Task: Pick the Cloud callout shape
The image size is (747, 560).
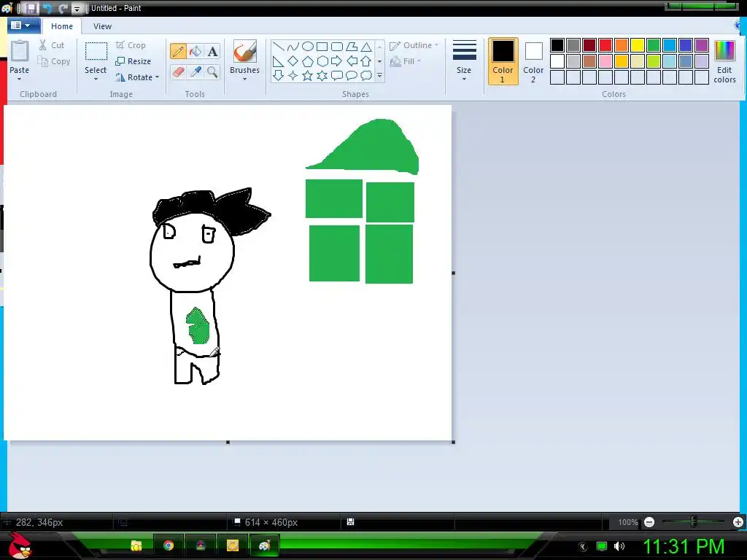Action: tap(366, 75)
